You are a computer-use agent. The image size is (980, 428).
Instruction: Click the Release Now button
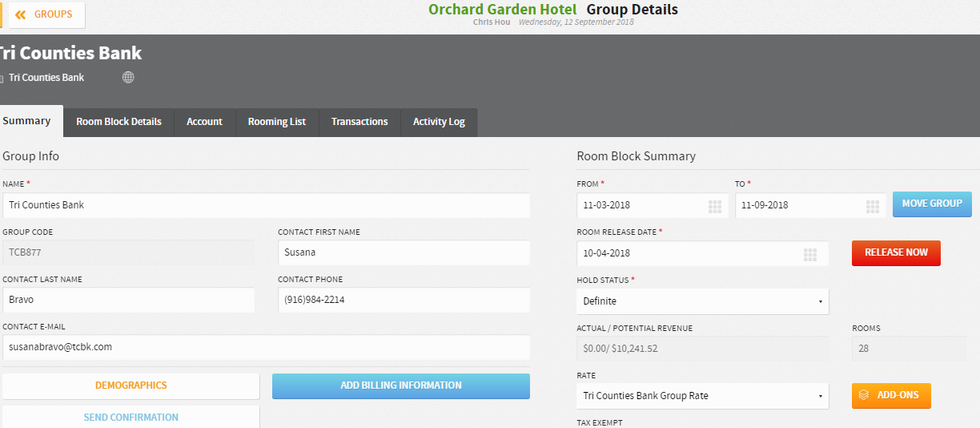click(x=896, y=252)
